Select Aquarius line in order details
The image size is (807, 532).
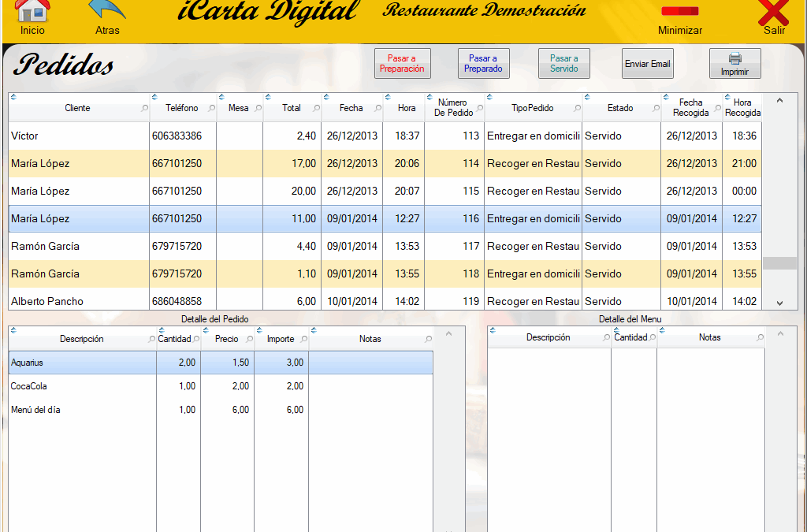point(221,363)
